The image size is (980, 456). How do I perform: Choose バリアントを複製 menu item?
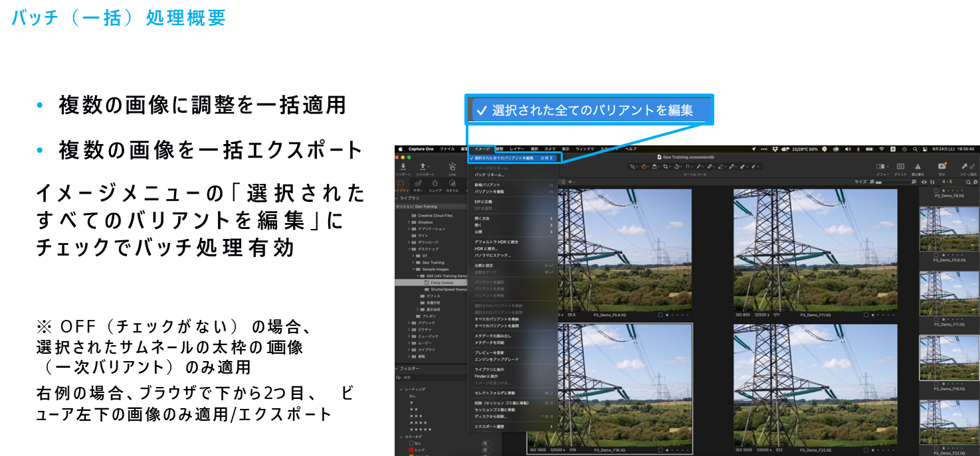(512, 191)
